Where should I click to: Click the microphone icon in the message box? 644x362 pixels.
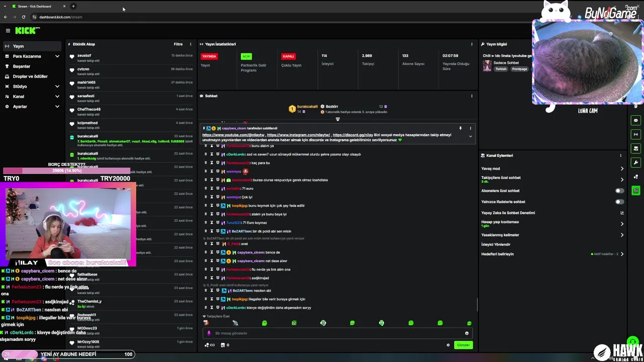coord(209,333)
